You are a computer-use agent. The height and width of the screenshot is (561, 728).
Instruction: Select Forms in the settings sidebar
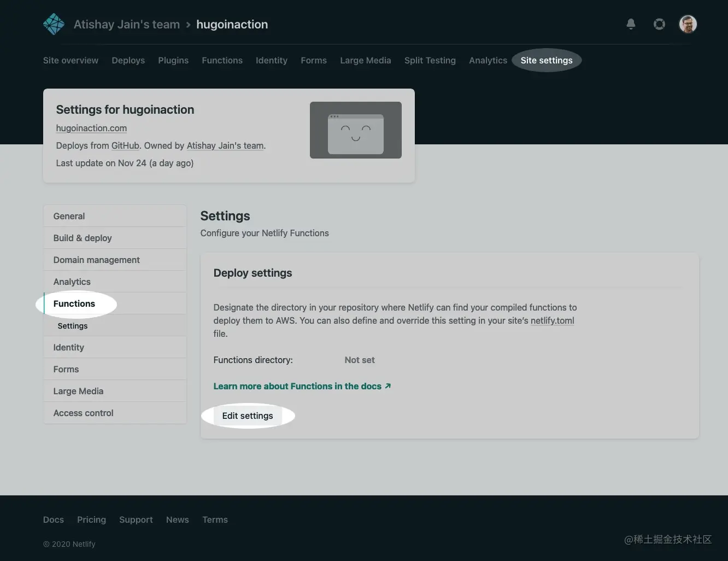[x=115, y=369]
